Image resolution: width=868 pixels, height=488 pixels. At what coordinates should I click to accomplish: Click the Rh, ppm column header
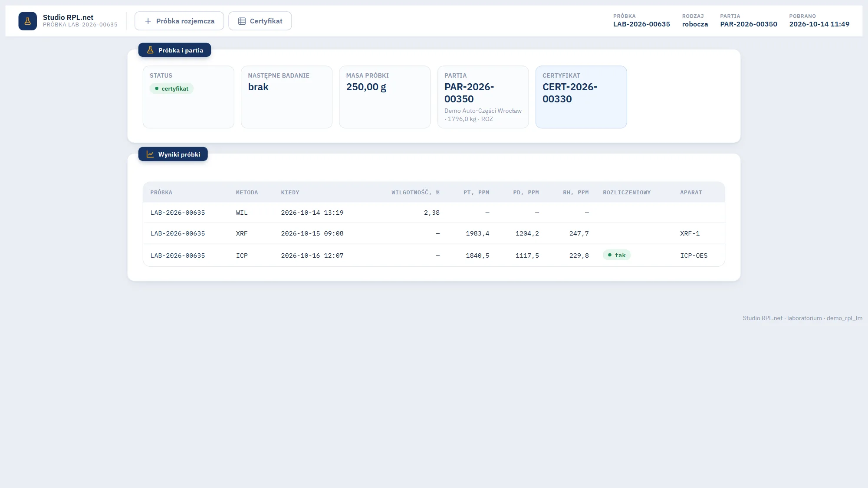coord(575,192)
